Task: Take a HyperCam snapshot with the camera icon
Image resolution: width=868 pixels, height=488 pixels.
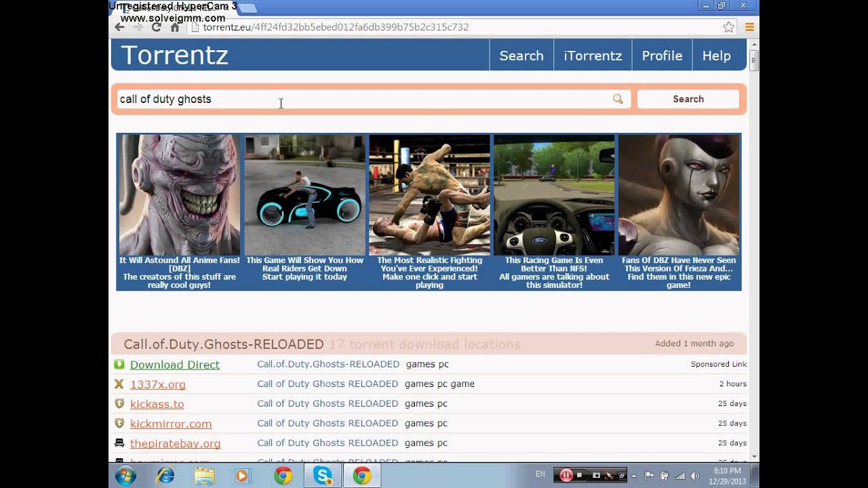Action: click(596, 476)
